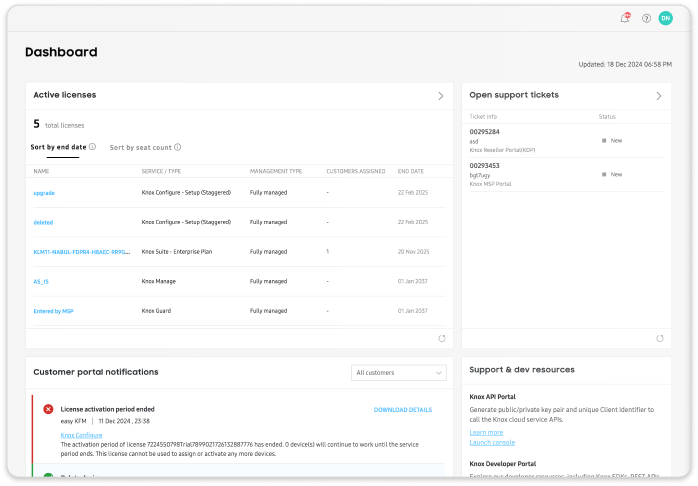Click the END DATE column header
This screenshot has height=486, width=698.
410,171
